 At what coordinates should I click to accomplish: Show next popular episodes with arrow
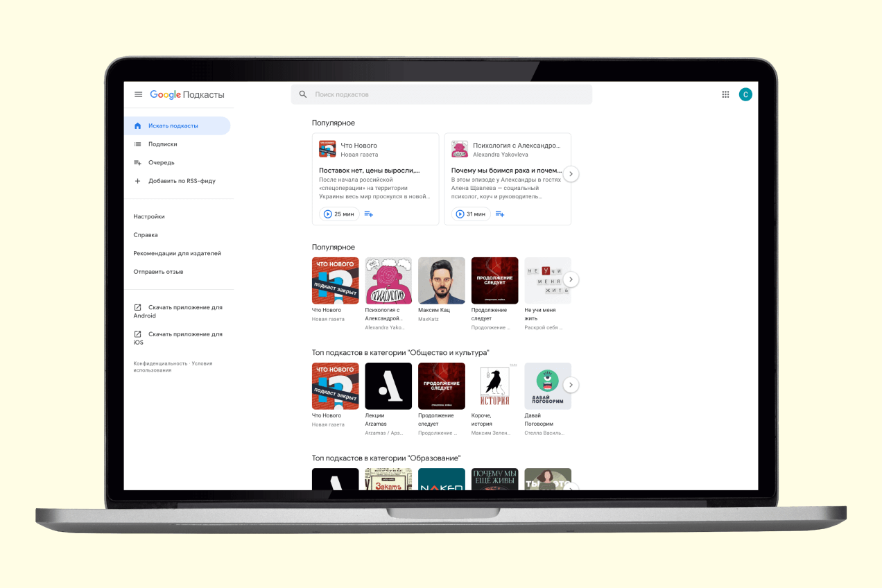tap(571, 174)
